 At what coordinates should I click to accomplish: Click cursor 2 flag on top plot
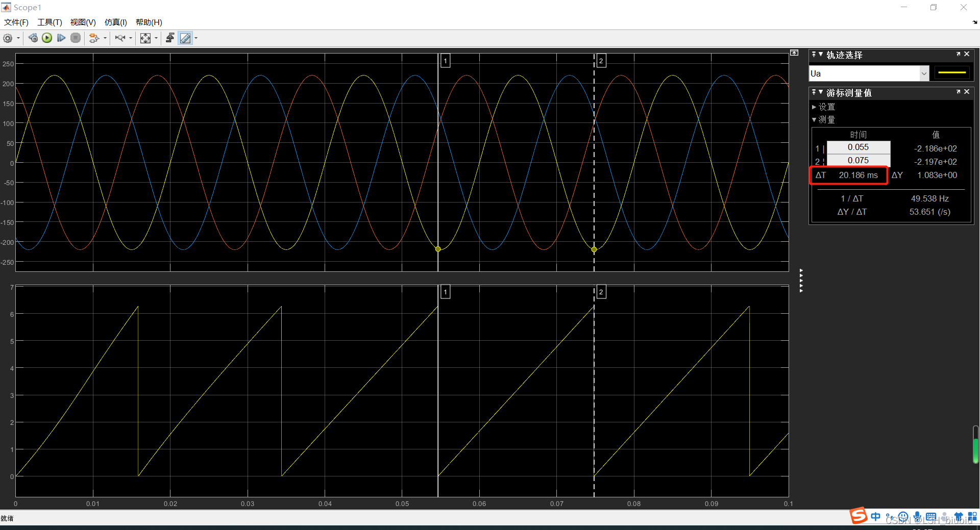tap(601, 61)
